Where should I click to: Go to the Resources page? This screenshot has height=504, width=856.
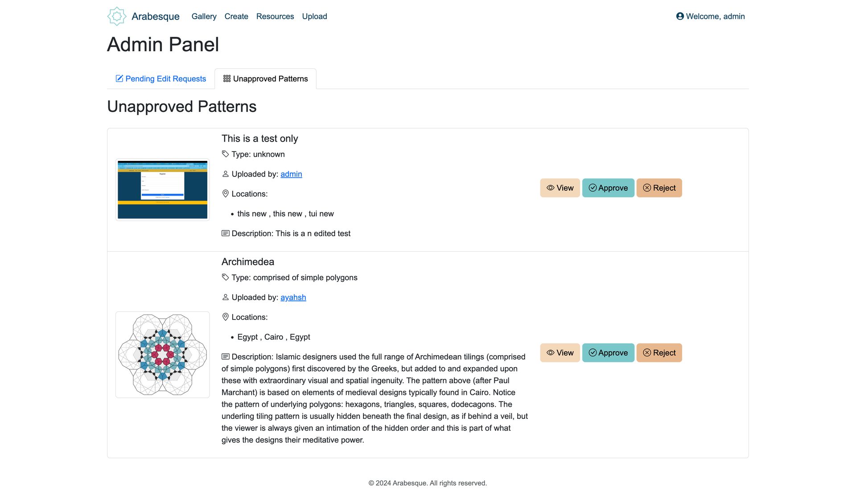(275, 16)
